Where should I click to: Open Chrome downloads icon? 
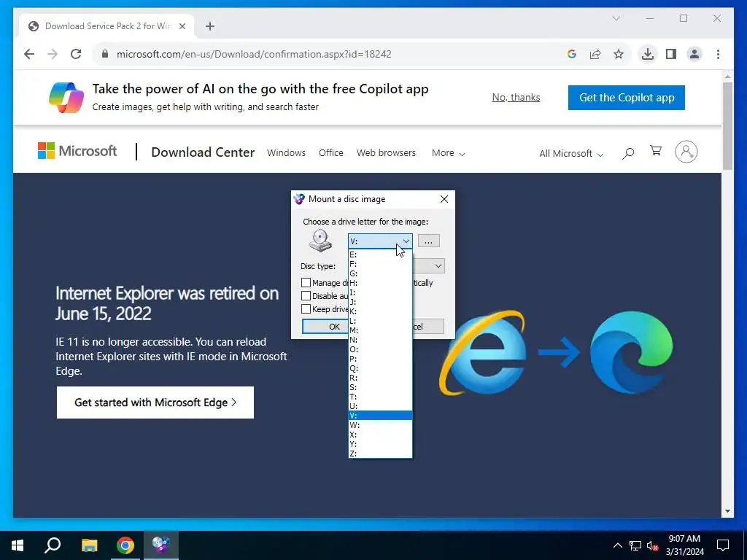pyautogui.click(x=648, y=54)
